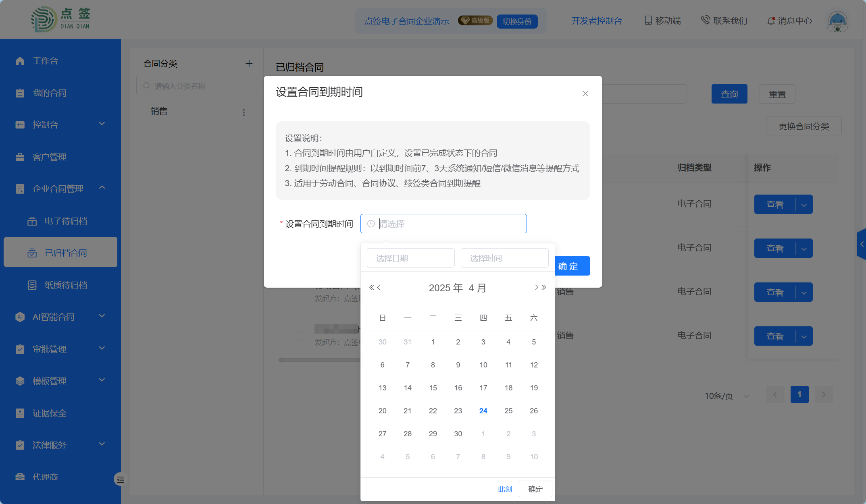The width and height of the screenshot is (866, 504).
Task: Tick the checkbox of the third contract row
Action: pos(297,292)
